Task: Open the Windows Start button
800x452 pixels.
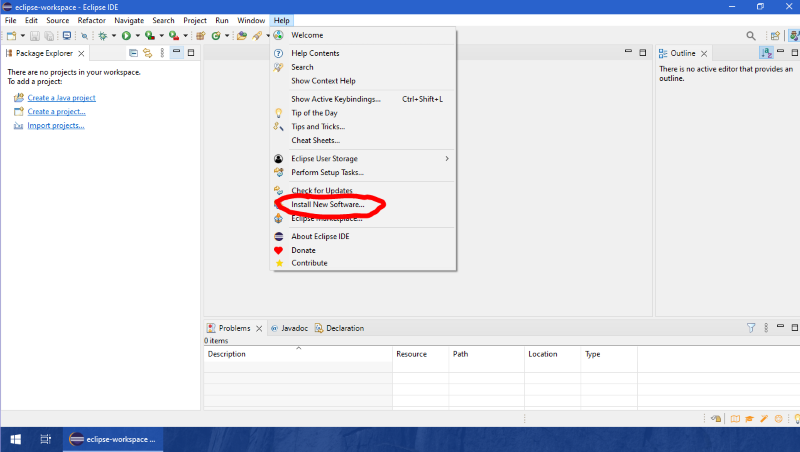Action: (x=15, y=439)
